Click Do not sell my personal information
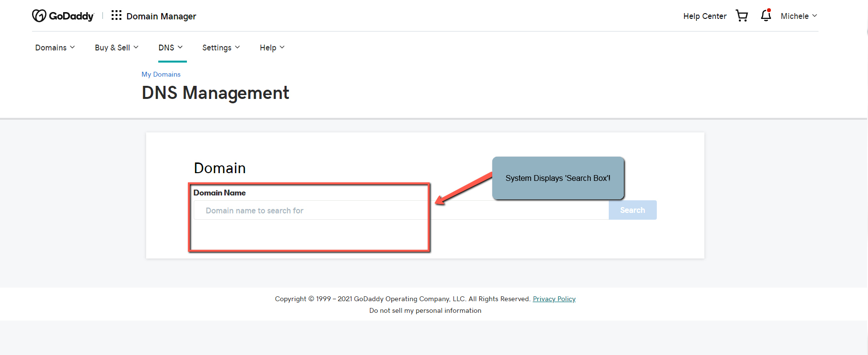This screenshot has height=355, width=868. (x=425, y=310)
